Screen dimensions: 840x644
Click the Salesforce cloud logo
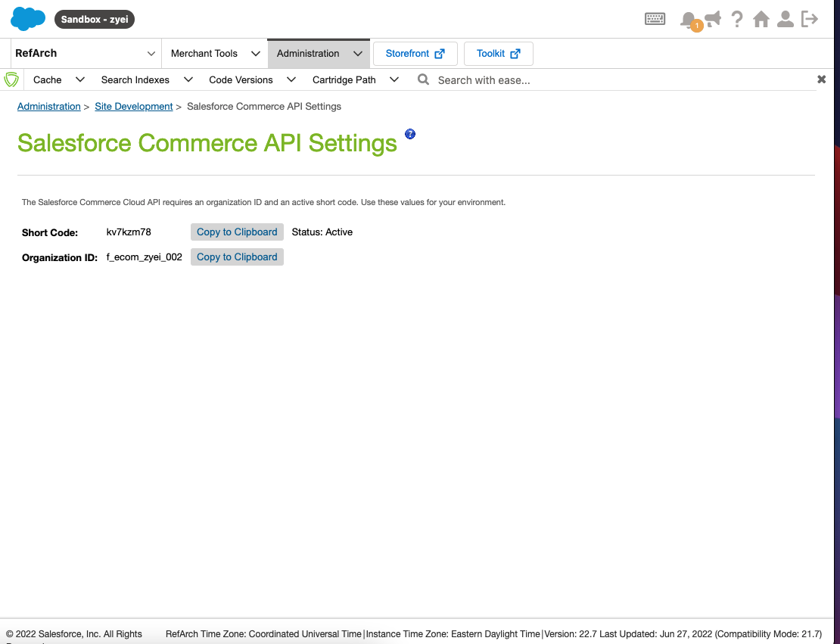tap(28, 19)
